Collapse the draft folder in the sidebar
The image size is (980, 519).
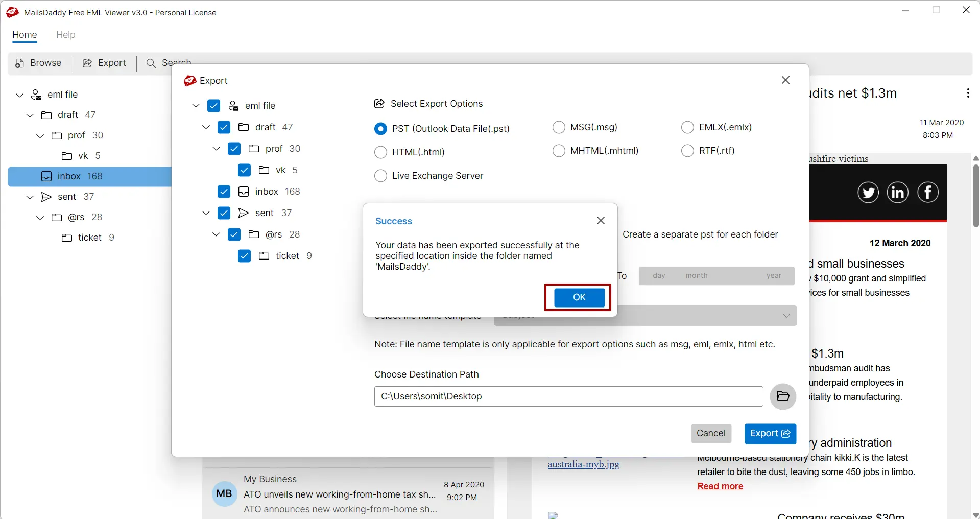(29, 115)
